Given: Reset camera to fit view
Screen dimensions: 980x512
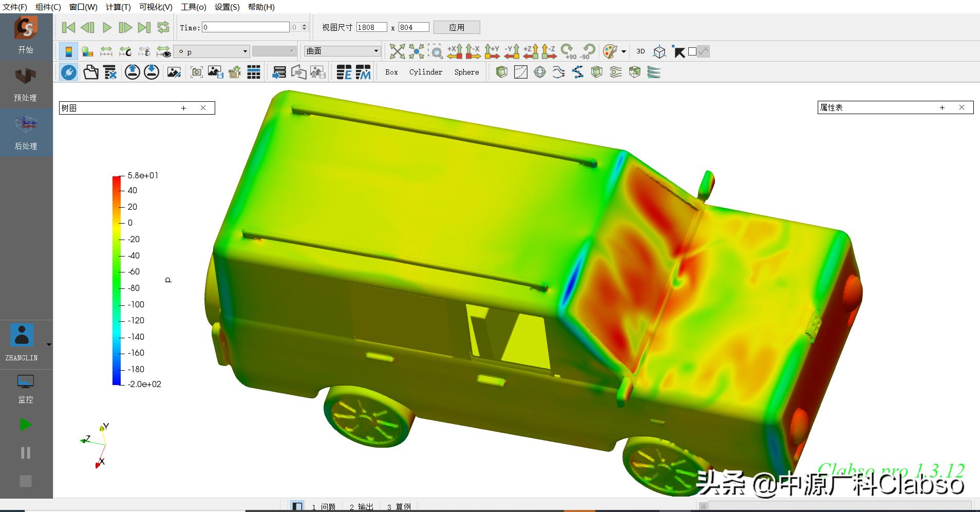Looking at the screenshot, I should point(397,51).
